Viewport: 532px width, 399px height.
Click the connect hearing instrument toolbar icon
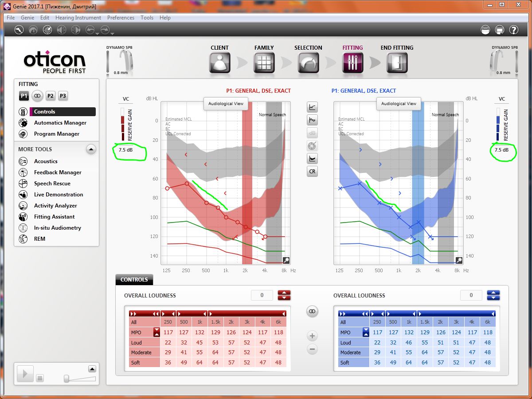pos(19,30)
